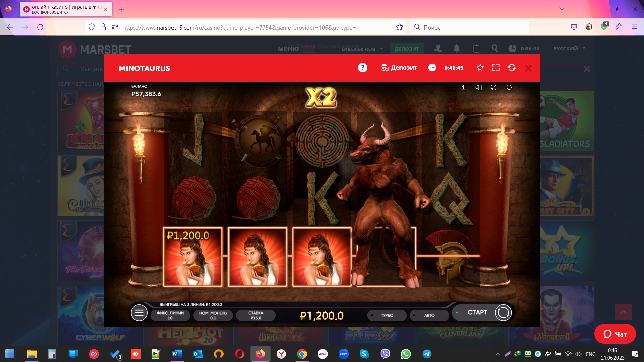644x362 pixels.
Task: Open Windows Start menu
Action: point(10,354)
